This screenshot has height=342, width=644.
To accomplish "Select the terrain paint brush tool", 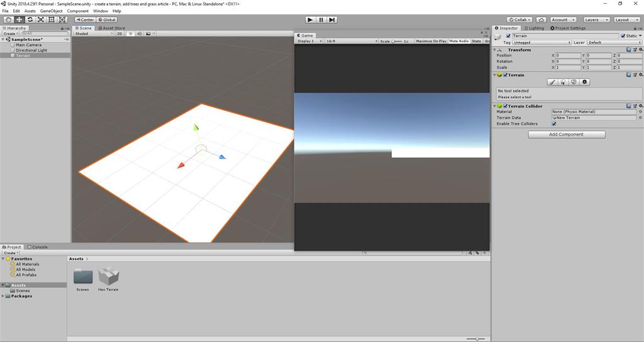I will coord(552,82).
